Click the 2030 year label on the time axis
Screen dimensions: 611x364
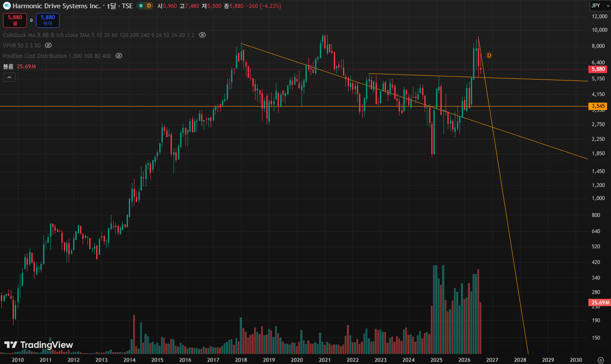pos(576,360)
